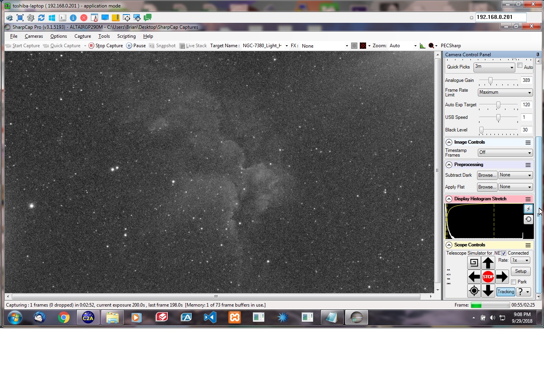The height and width of the screenshot is (392, 544).
Task: Open the Frame Rate Limit Maximum dropdown
Action: point(505,92)
